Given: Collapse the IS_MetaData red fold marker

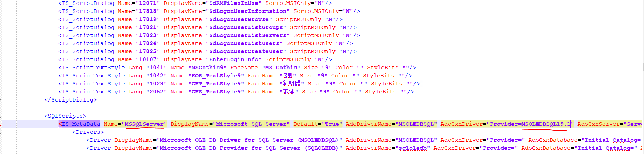Looking at the screenshot, I should 1,124.
